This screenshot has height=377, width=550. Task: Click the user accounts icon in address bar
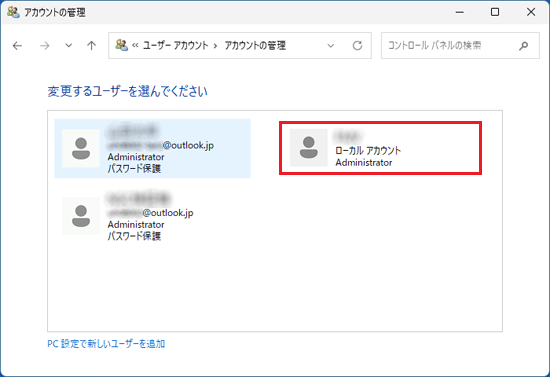[x=121, y=45]
